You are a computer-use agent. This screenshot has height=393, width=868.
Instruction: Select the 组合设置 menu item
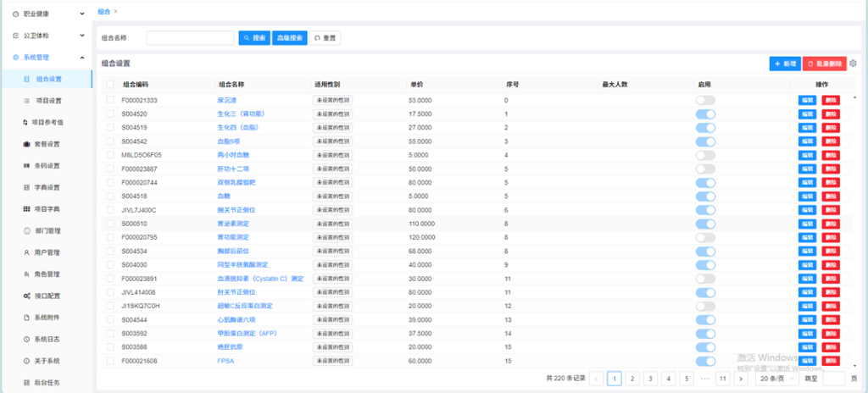47,79
